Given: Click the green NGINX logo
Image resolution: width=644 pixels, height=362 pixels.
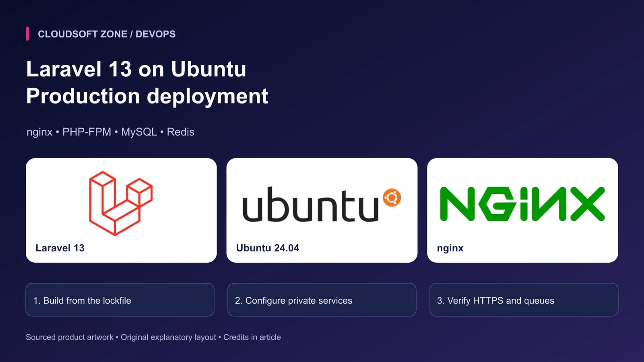Looking at the screenshot, I should tap(522, 204).
